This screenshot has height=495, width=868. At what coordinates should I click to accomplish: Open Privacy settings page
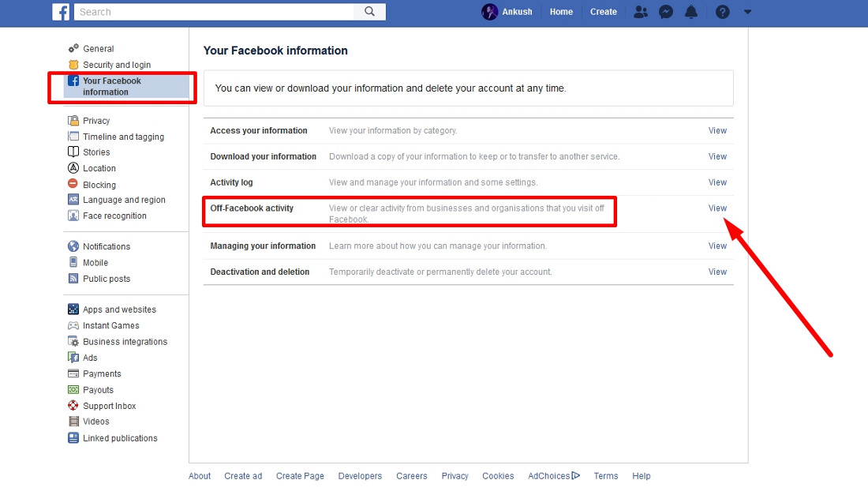coord(96,121)
